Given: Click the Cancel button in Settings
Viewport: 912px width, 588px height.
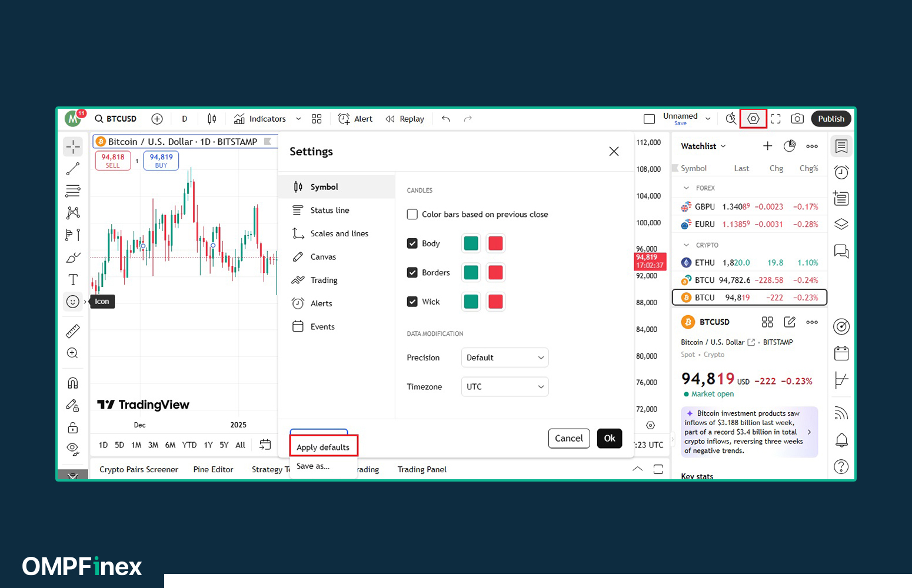Looking at the screenshot, I should [x=569, y=439].
